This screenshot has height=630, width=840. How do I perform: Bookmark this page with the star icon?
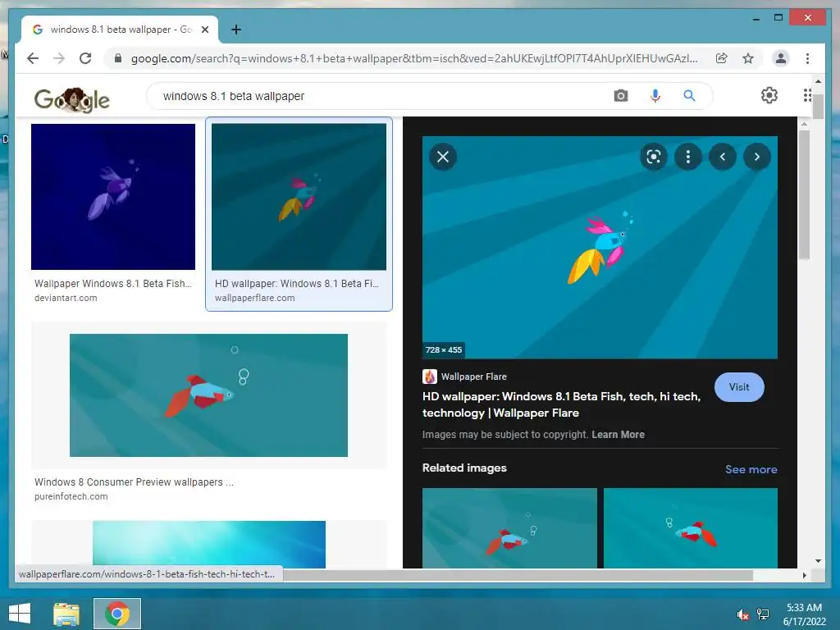(748, 58)
